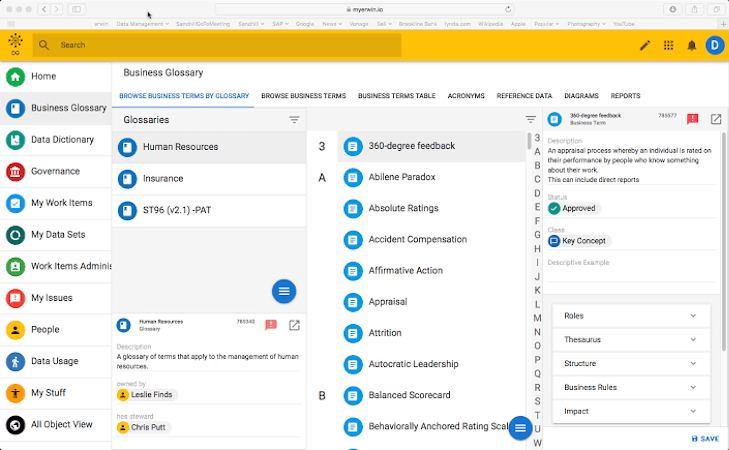This screenshot has height=450, width=729.
Task: Open My Data Sets
Action: (56, 234)
